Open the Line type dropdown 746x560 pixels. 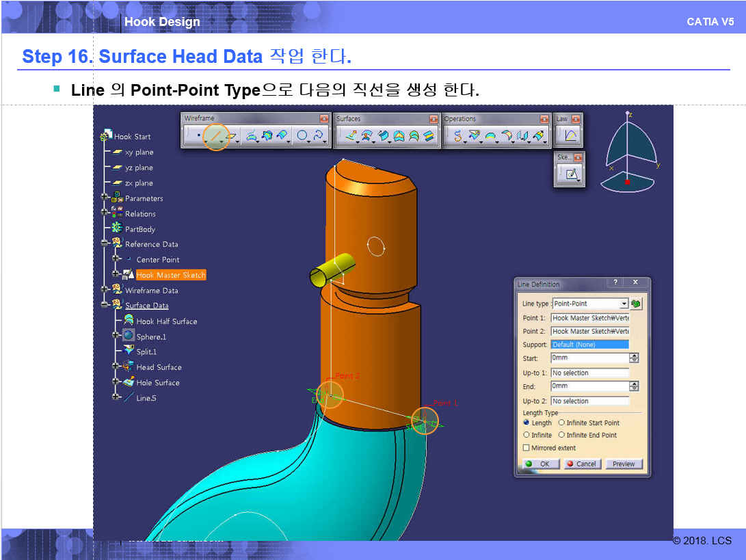coord(624,304)
